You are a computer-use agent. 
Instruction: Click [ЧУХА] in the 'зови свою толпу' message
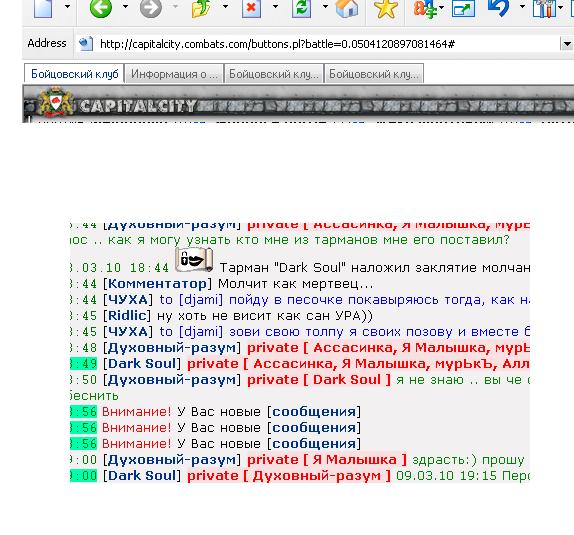(x=127, y=332)
